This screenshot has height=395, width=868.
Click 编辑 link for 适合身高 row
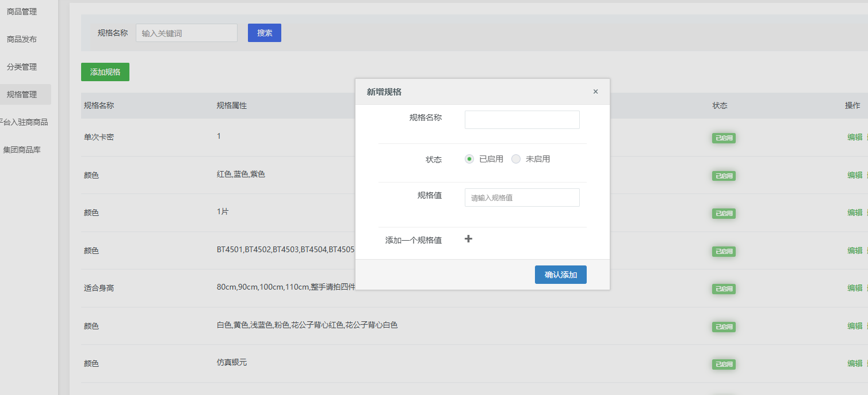(x=854, y=288)
